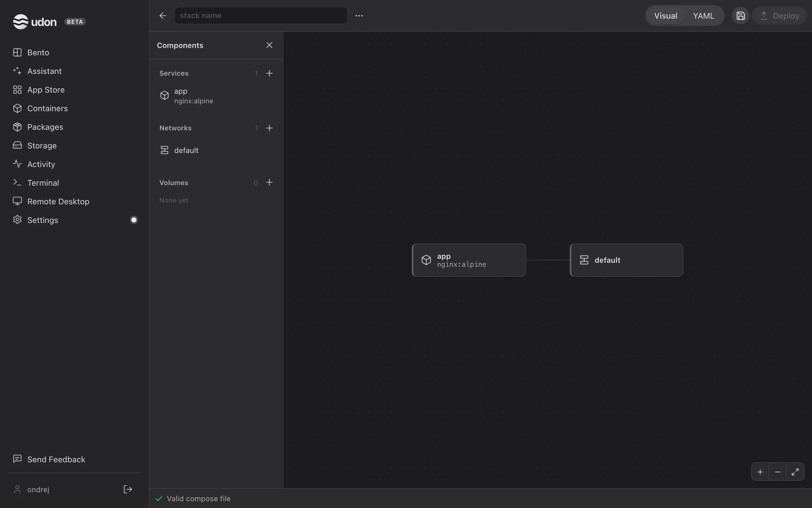Screen dimensions: 812x508
Task: Open Packages in sidebar
Action: (74, 127)
